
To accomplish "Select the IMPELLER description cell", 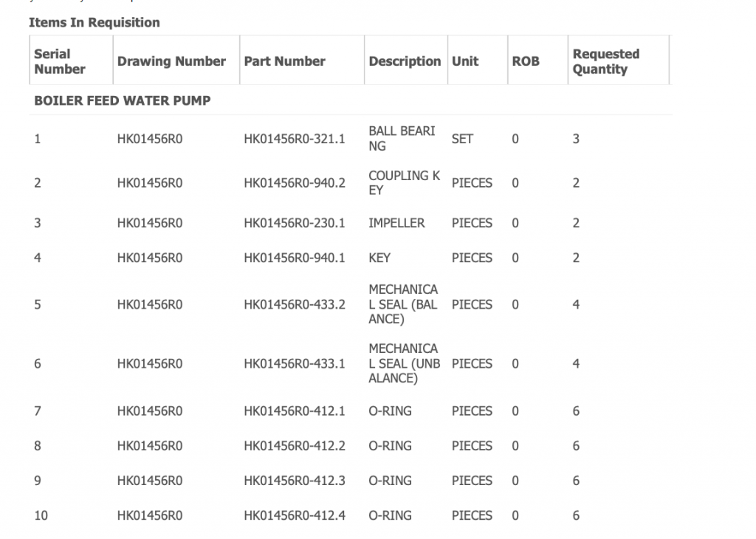I will (x=396, y=223).
